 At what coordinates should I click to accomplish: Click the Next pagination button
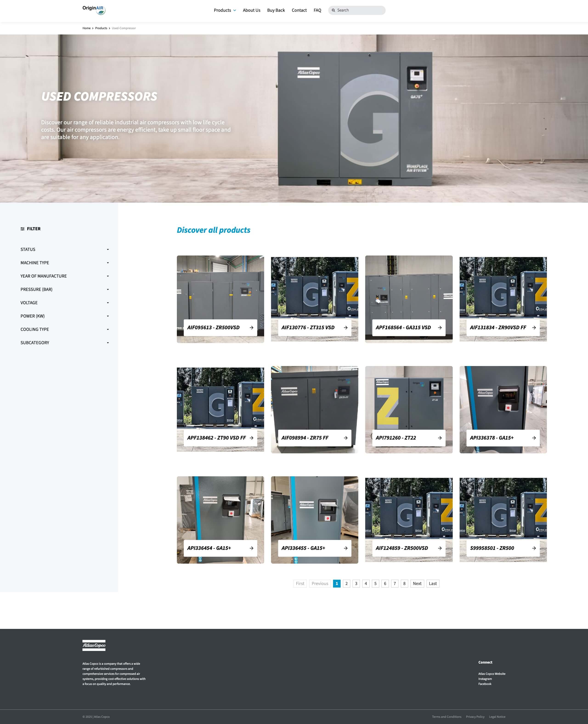[417, 584]
